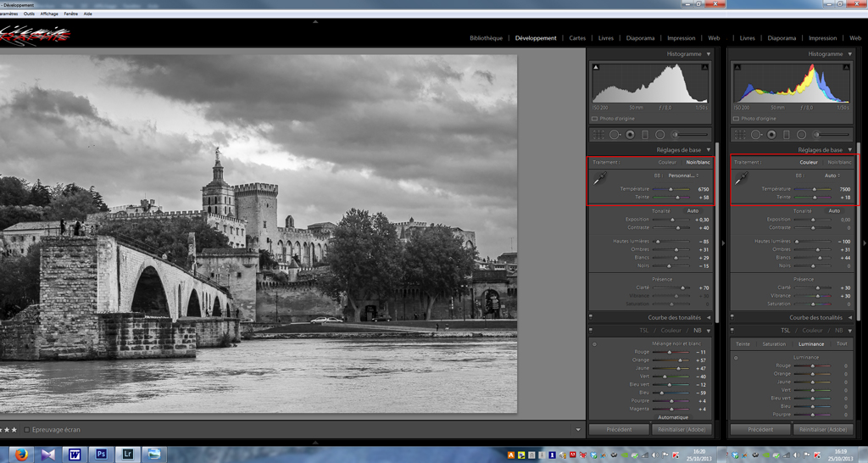The height and width of the screenshot is (463, 868).
Task: Toggle Courbe des tonalités panel switch in left panel
Action: (x=591, y=317)
